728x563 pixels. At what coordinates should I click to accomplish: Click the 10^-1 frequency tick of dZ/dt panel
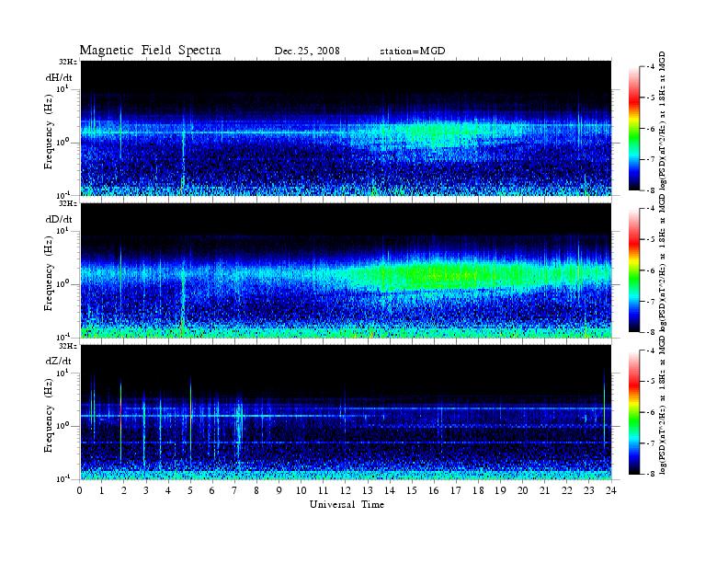coord(63,478)
